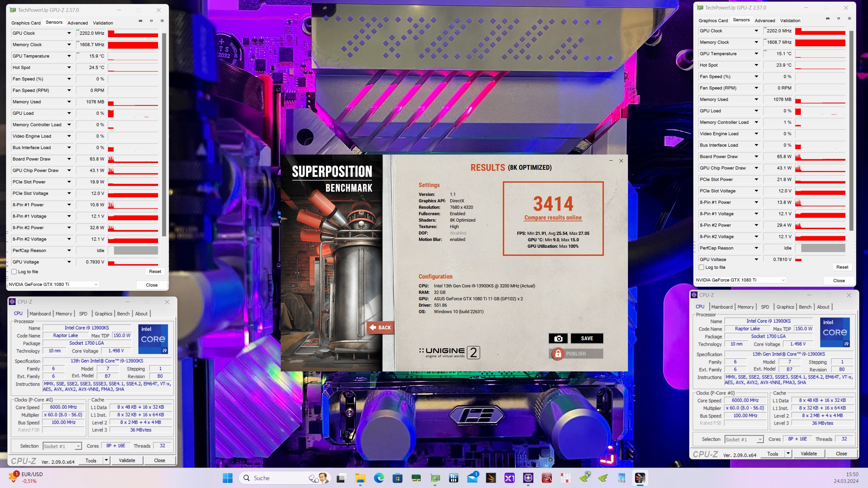This screenshot has height=488, width=868.
Task: Expand Hot Spot sensor dropdown in left GPU-Z
Action: [69, 67]
